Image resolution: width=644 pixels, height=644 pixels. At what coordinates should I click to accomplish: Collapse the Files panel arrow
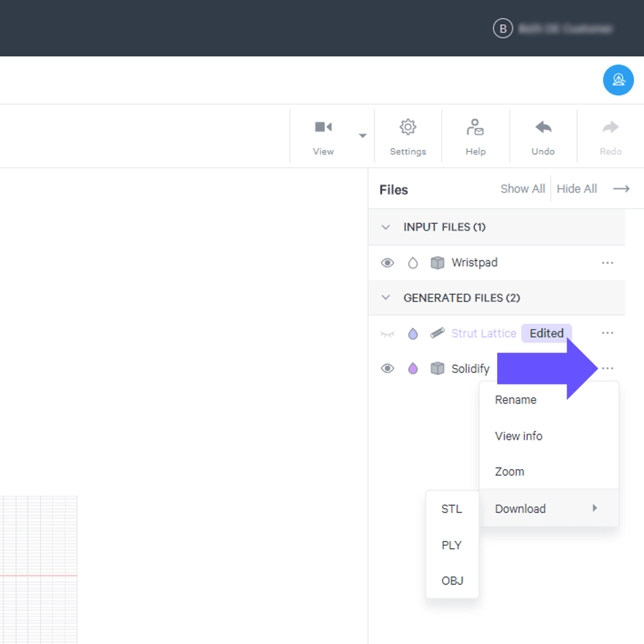[621, 188]
